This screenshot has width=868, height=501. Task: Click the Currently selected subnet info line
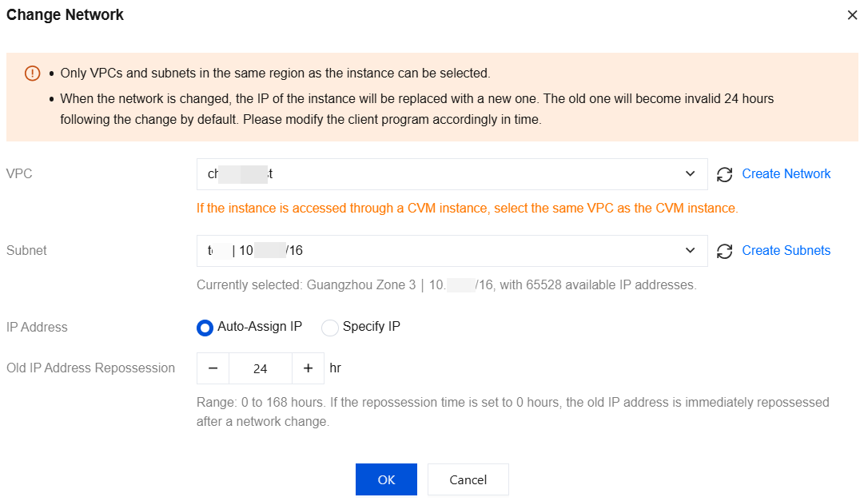446,285
